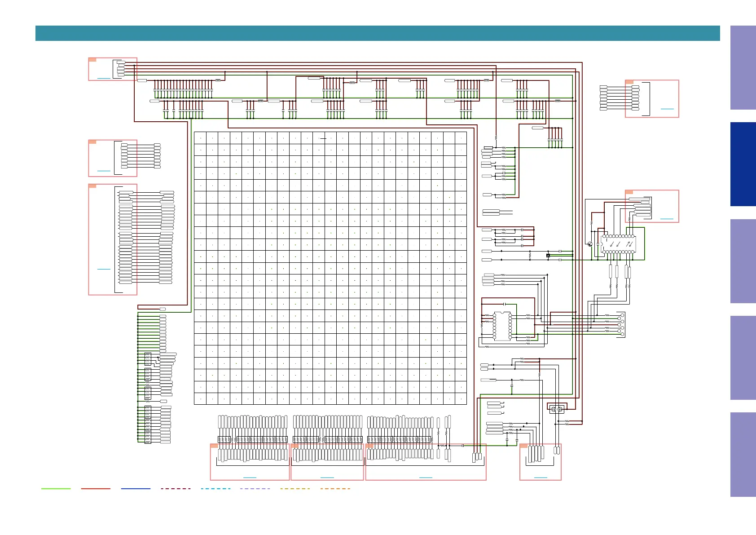This screenshot has width=756, height=535.
Task: Follow the blue link in the second left pink box
Action: point(104,171)
